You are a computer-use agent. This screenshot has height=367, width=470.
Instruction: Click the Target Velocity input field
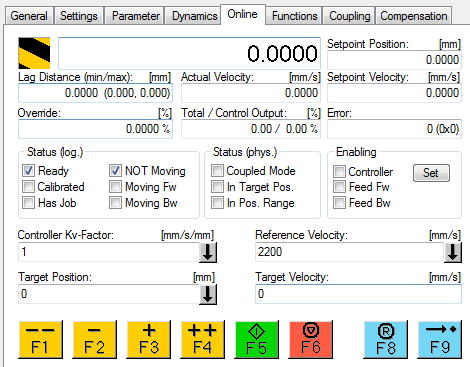click(358, 294)
